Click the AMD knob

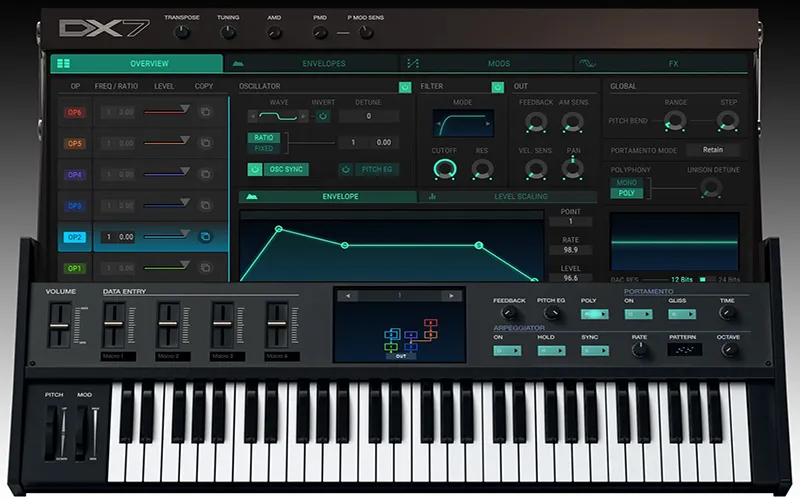(x=274, y=33)
